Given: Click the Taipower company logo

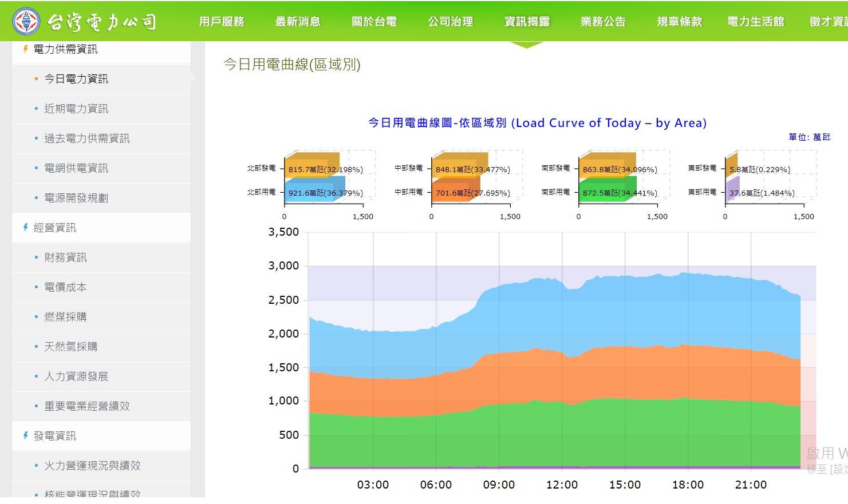Looking at the screenshot, I should (84, 21).
